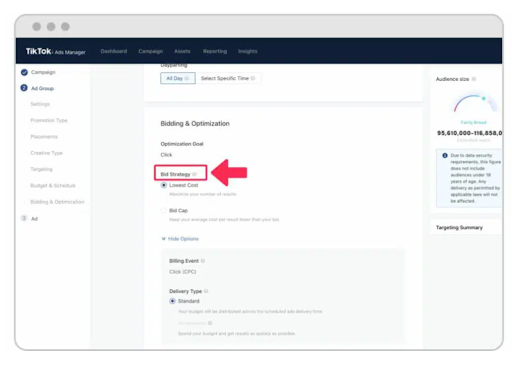
Task: Click the Bidding & Optimization section heading
Action: coord(195,124)
